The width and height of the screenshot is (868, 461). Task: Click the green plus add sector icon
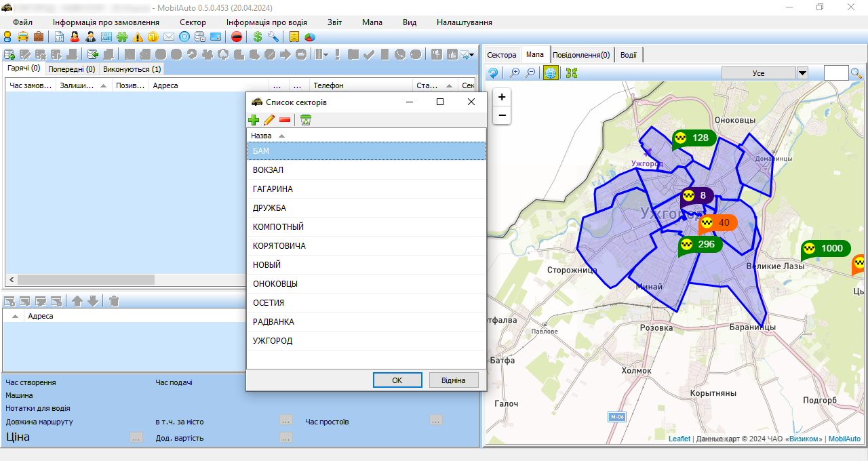tap(254, 120)
